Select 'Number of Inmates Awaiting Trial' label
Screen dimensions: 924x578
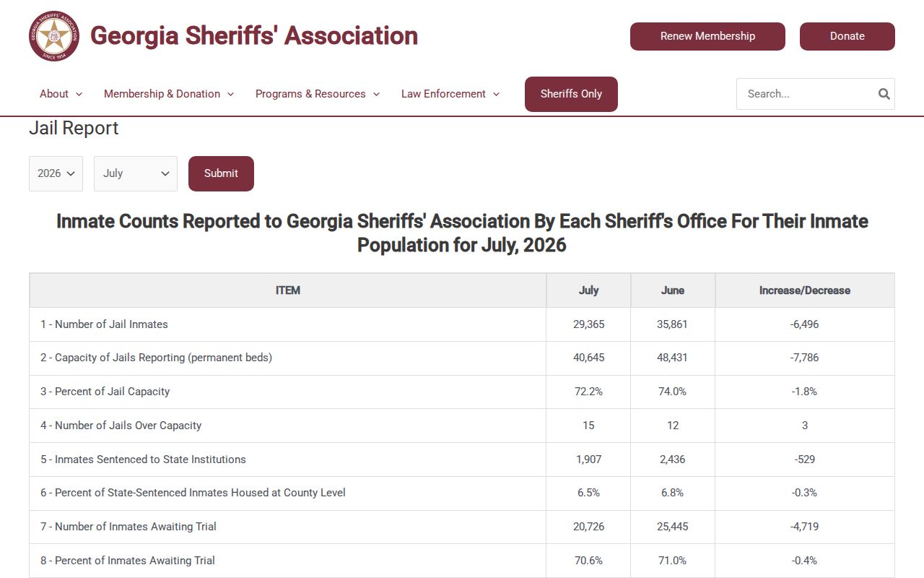coord(128,527)
